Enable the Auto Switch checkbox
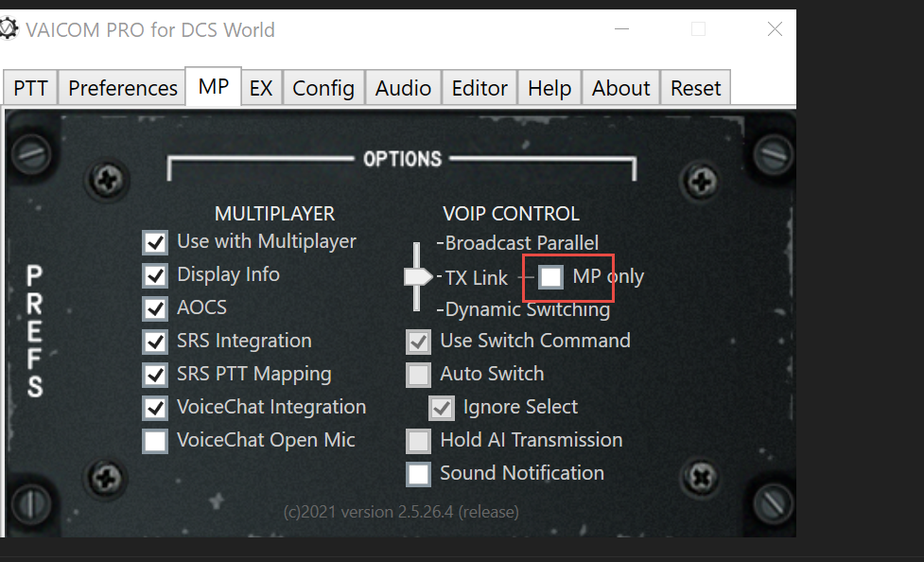This screenshot has height=562, width=924. click(418, 375)
